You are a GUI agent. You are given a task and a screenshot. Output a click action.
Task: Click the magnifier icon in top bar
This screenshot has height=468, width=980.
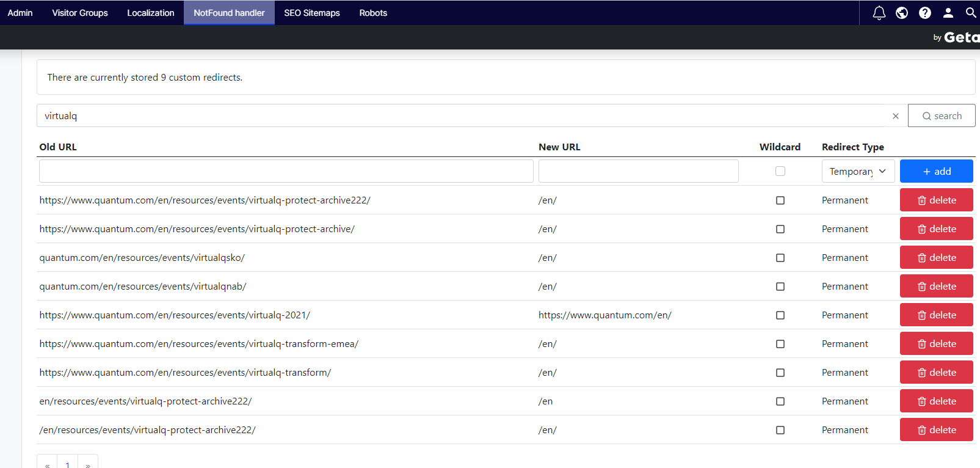pos(970,13)
